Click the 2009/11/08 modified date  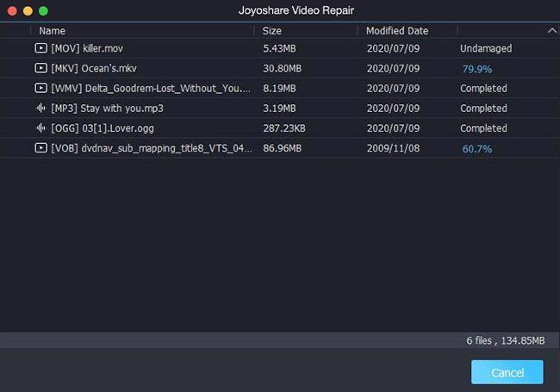(x=393, y=148)
